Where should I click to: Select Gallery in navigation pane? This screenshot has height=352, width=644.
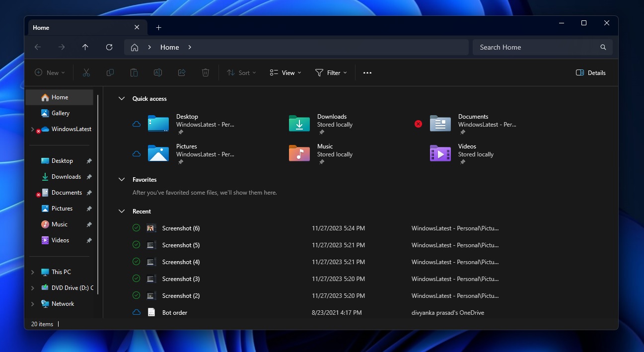60,113
